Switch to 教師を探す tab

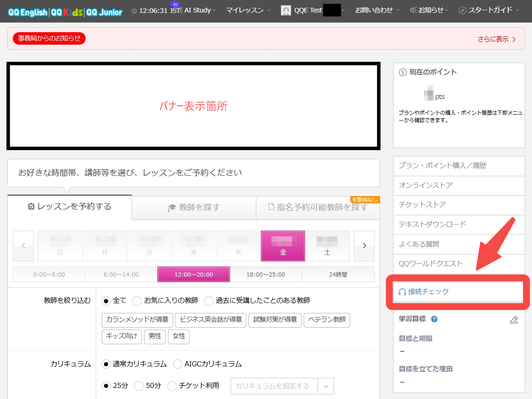click(x=194, y=208)
